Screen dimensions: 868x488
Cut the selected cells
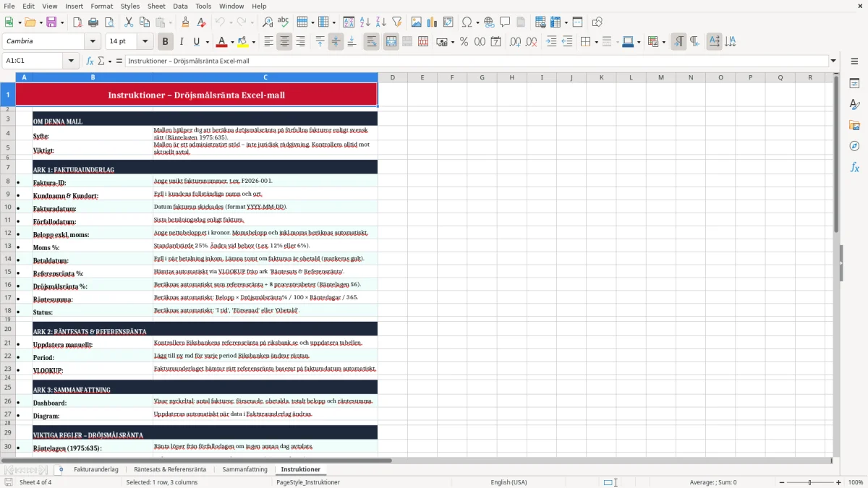coord(128,22)
